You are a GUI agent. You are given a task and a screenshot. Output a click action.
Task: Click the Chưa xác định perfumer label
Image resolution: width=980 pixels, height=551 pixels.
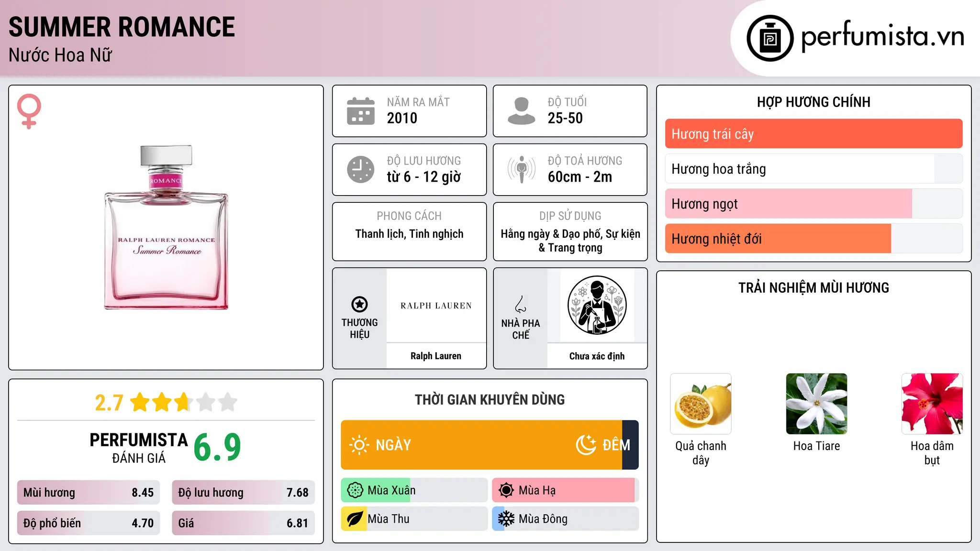[597, 356]
